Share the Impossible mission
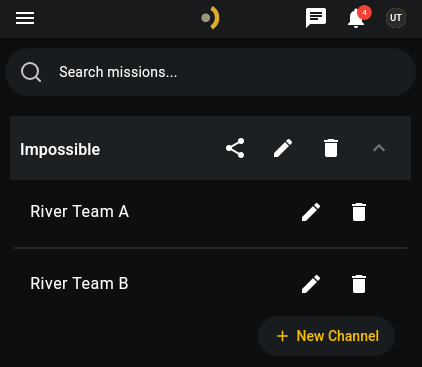 [235, 148]
